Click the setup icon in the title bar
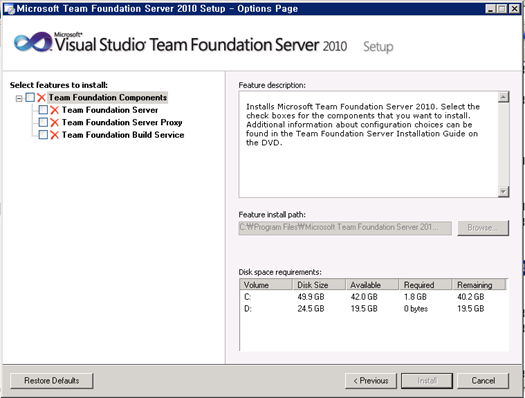 9,9
